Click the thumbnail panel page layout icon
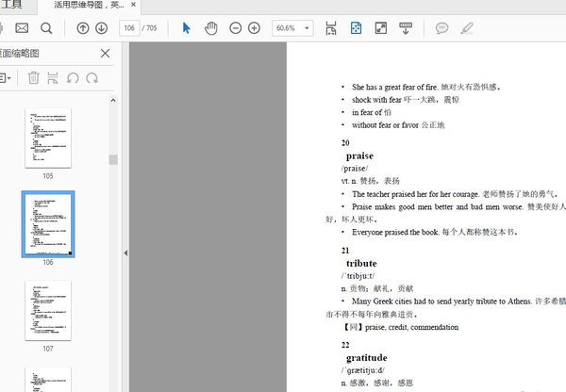 tap(53, 78)
